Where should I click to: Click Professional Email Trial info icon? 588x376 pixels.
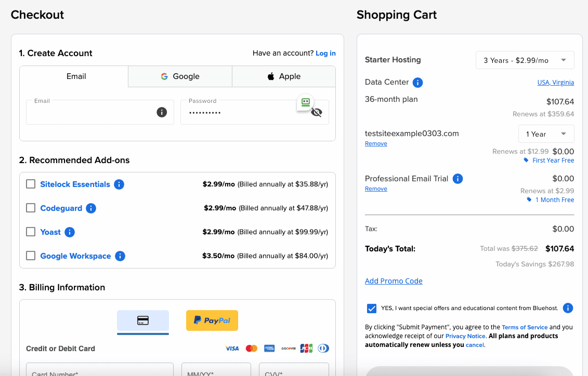click(x=458, y=179)
